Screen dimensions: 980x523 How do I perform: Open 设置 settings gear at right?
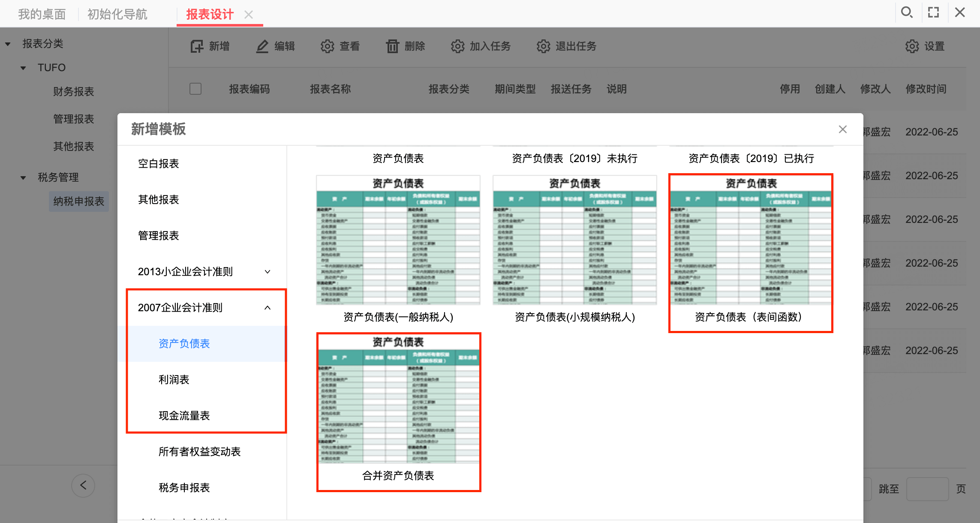[x=912, y=46]
